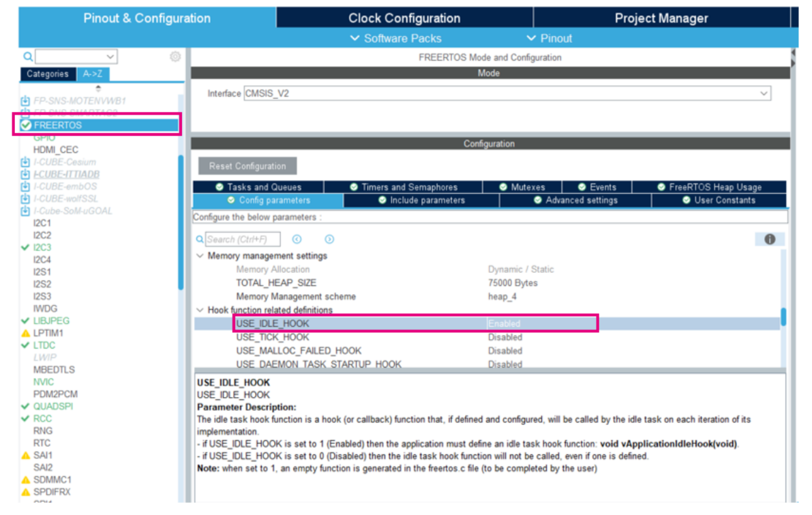The height and width of the screenshot is (515, 812).
Task: Switch to the Project Manager tab
Action: pos(661,18)
